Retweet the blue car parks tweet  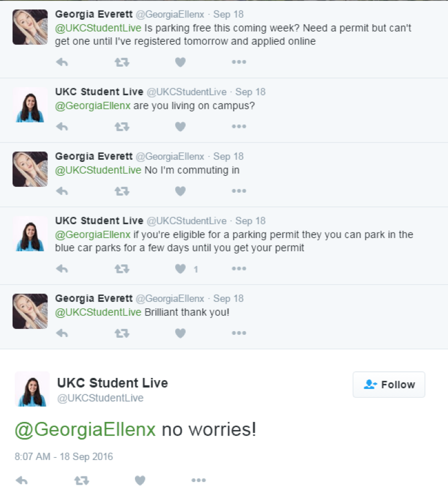coord(121,269)
